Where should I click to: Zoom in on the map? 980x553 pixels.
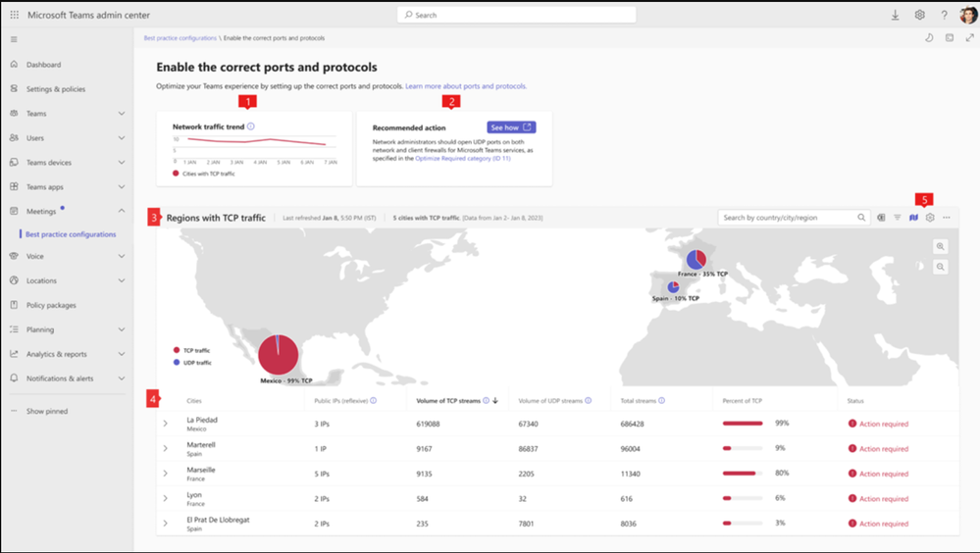[940, 246]
